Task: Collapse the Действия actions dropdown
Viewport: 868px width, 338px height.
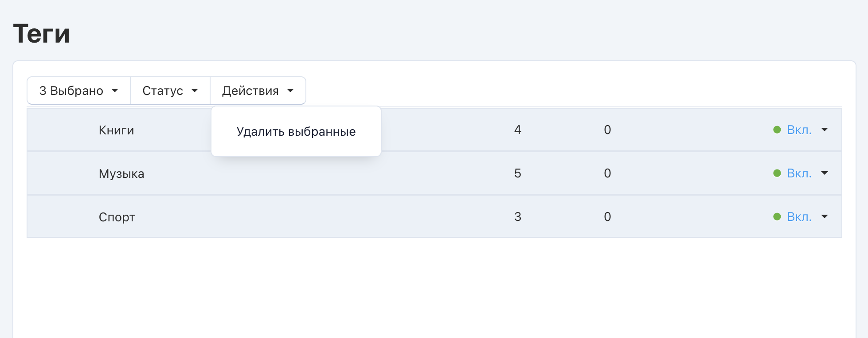Action: (258, 91)
